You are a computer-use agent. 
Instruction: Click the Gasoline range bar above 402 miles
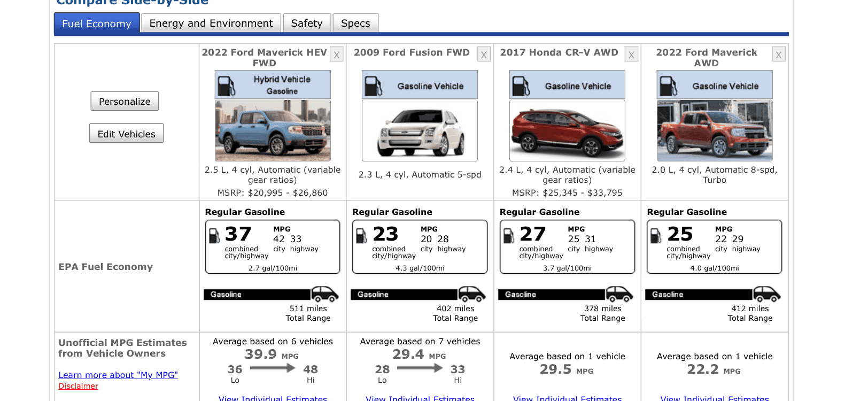coord(404,295)
